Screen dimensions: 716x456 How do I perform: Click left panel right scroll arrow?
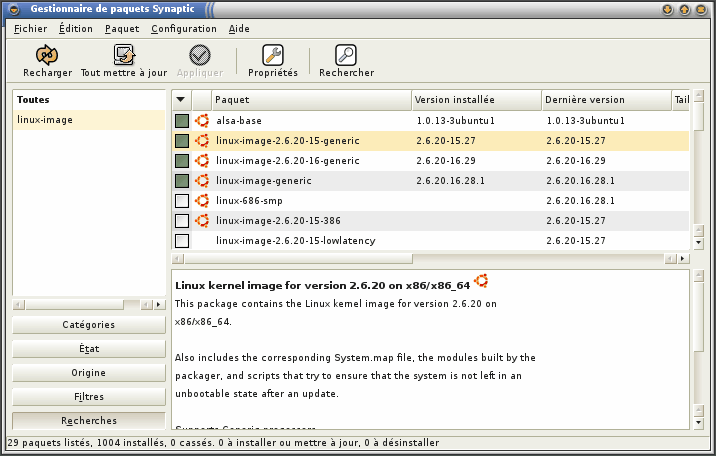pos(158,304)
